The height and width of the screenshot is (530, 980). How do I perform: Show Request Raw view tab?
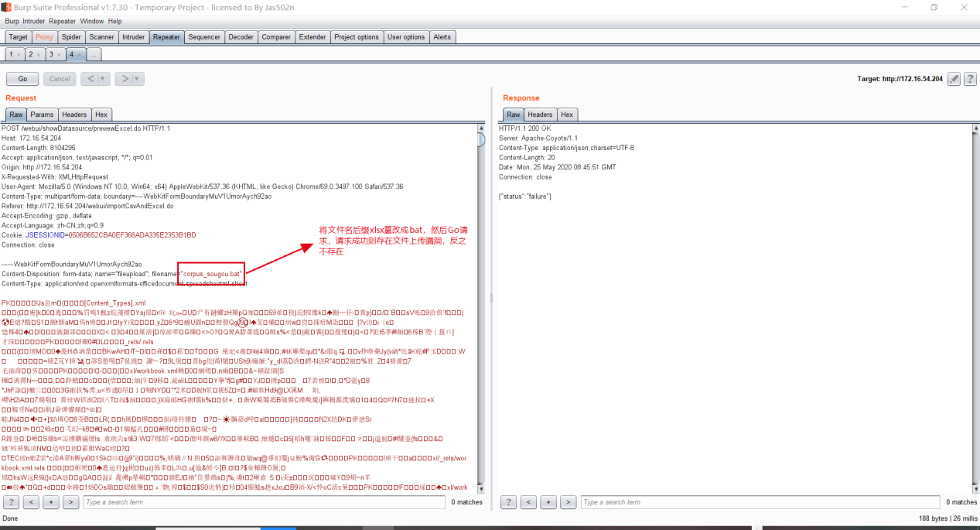(x=16, y=115)
